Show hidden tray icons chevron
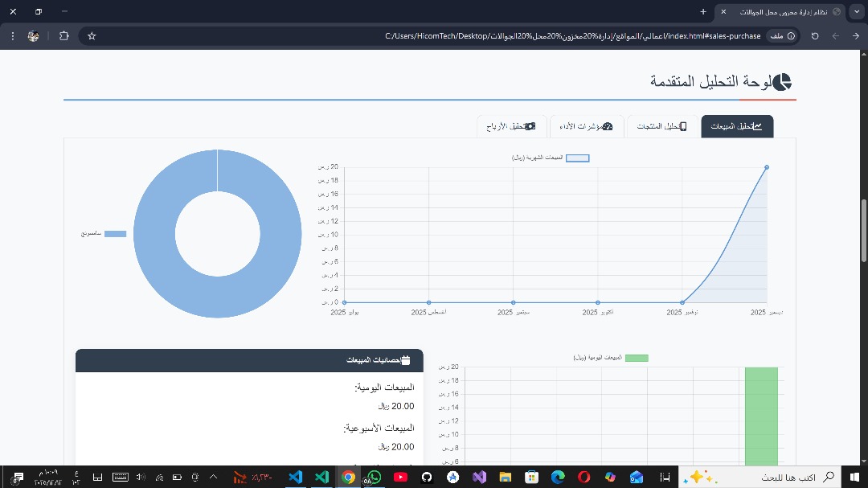 coord(213,477)
